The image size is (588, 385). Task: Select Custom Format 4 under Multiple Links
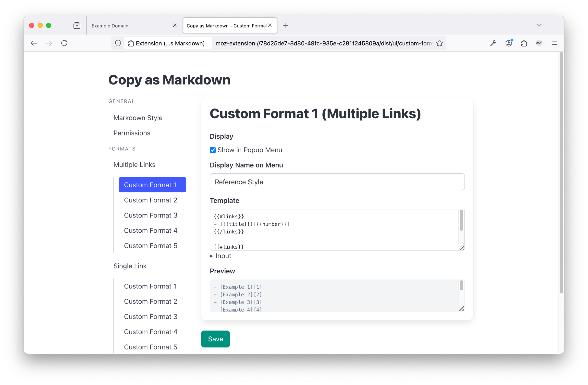[150, 230]
